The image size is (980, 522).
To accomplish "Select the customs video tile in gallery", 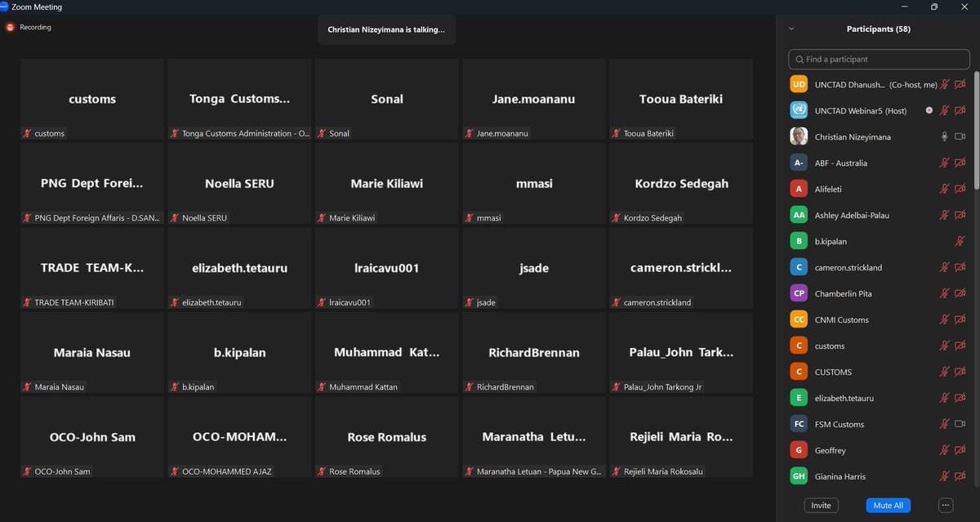I will coord(92,99).
